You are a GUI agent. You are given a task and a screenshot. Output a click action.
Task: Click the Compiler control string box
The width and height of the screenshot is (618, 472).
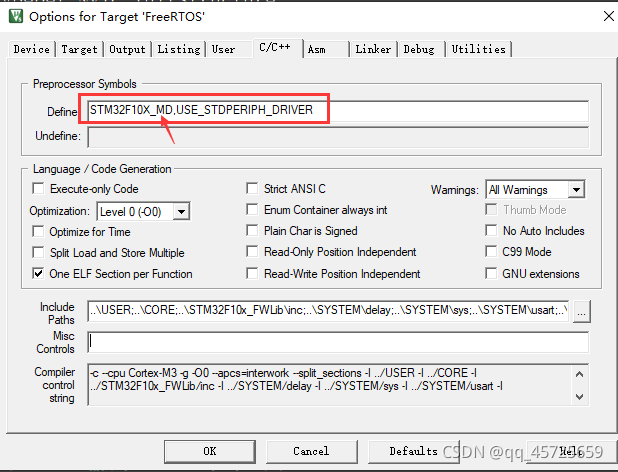[338, 385]
